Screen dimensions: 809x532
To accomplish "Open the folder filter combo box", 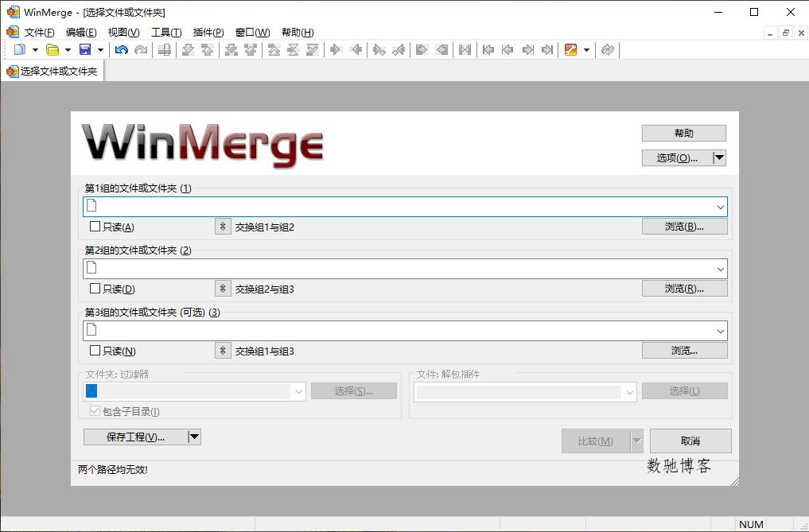I will coord(195,392).
